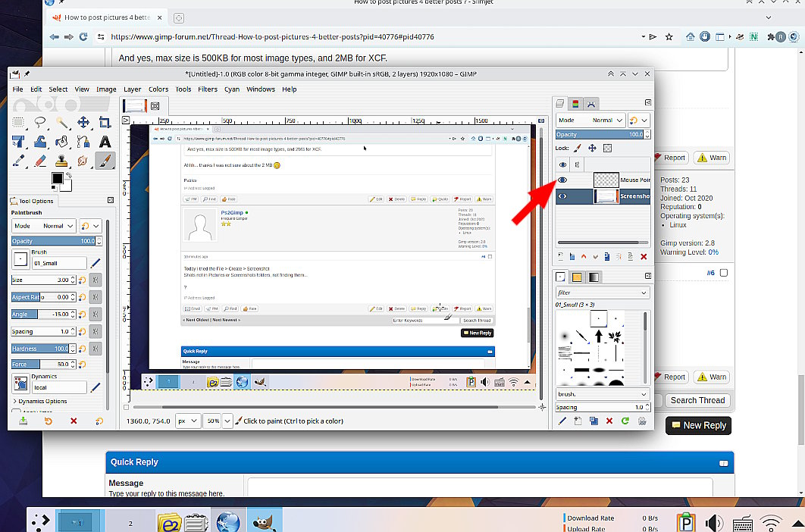Select the Move tool in the toolbox
805x532 pixels.
click(x=83, y=122)
